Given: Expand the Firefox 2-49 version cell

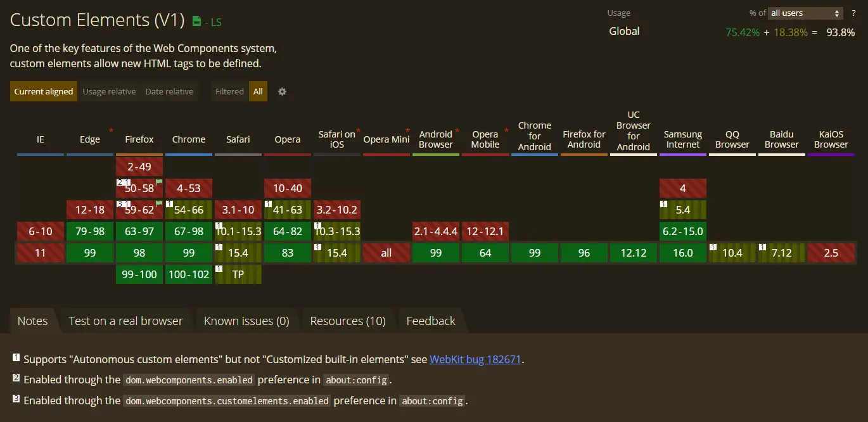Looking at the screenshot, I should [x=139, y=167].
